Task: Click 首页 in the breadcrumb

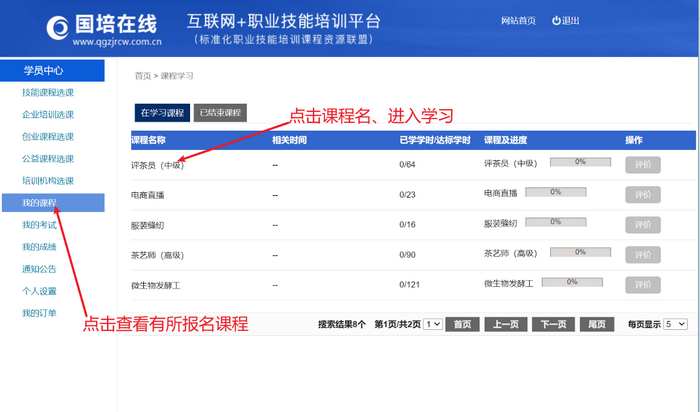Action: (x=143, y=76)
